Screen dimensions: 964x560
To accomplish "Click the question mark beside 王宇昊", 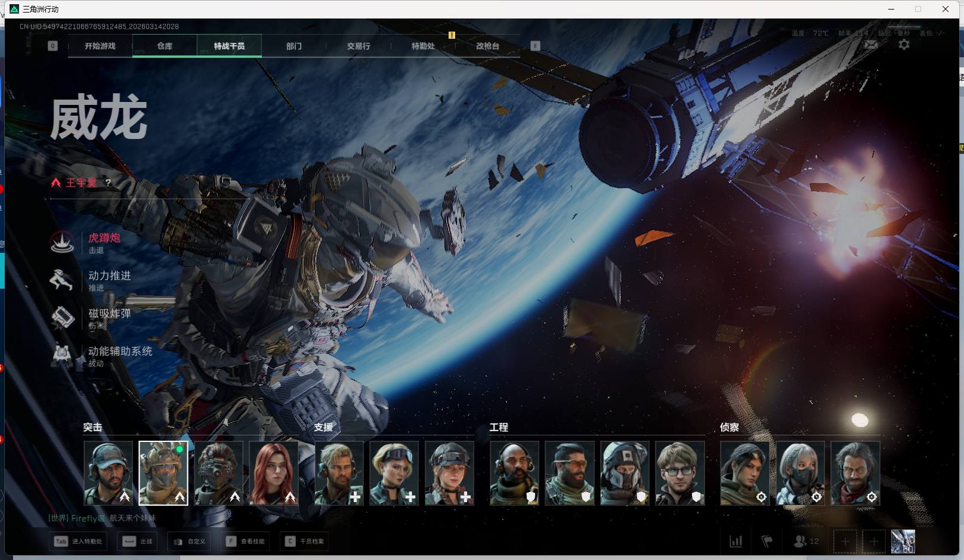I will tap(108, 182).
